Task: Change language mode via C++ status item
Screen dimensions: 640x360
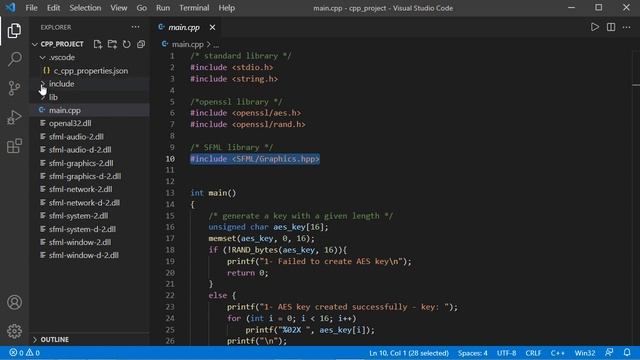Action: tap(557, 353)
